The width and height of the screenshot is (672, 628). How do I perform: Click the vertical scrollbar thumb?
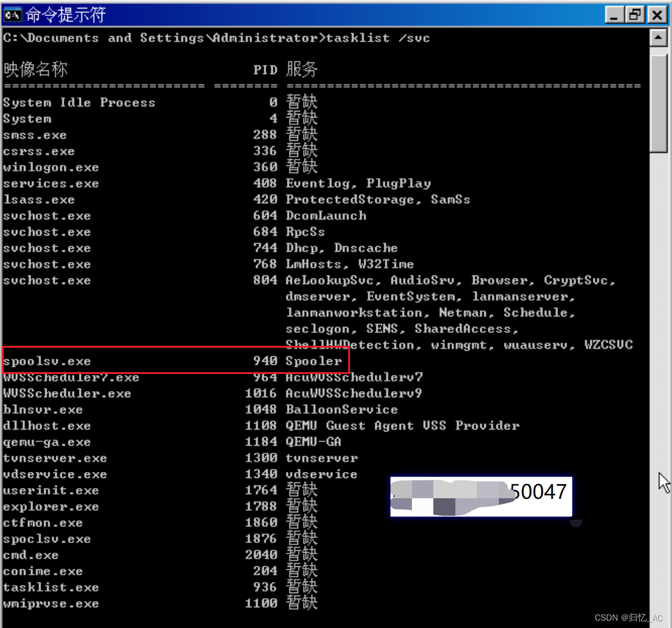(x=659, y=103)
